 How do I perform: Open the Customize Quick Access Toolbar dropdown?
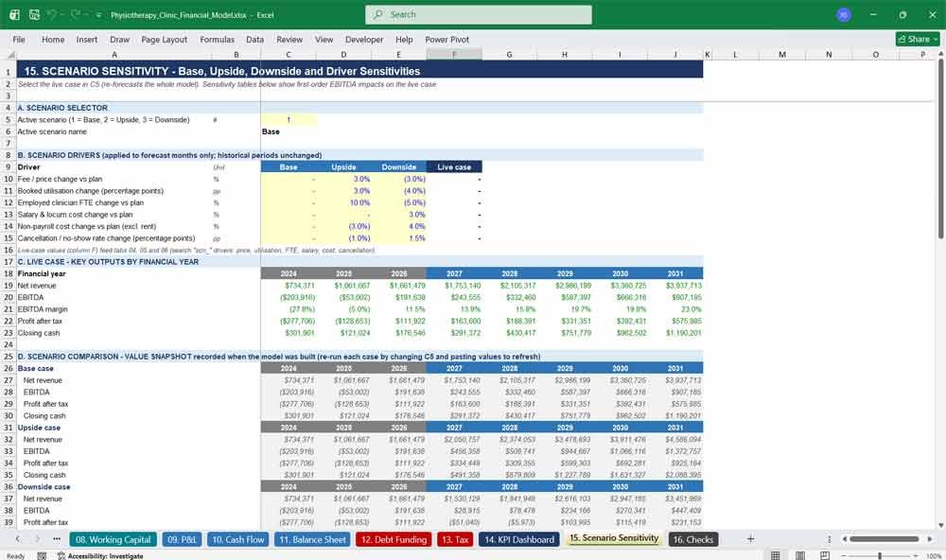(x=98, y=15)
